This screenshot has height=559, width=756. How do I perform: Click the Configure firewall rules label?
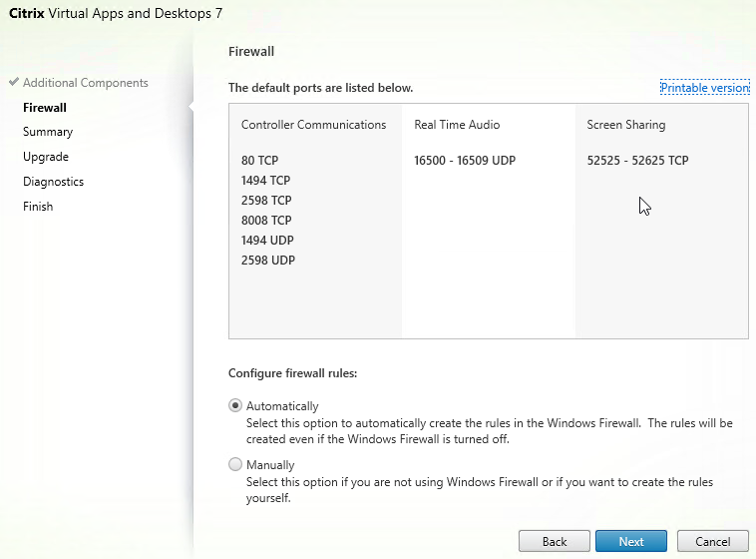292,373
